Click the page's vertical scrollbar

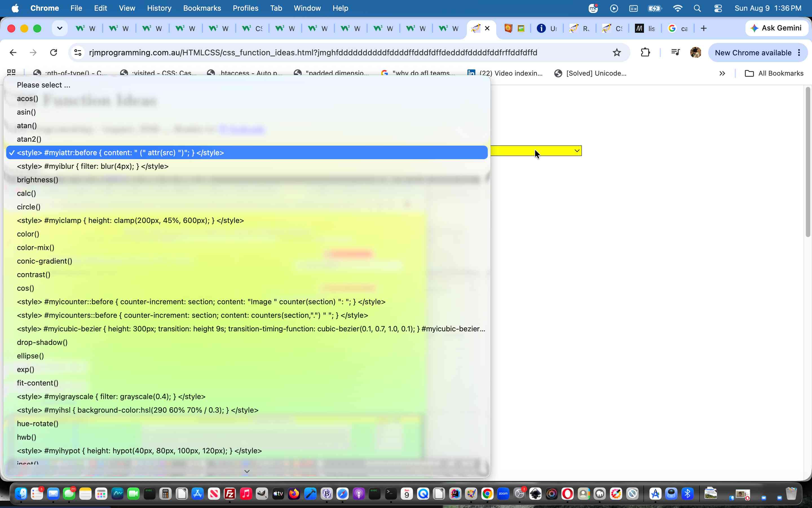click(808, 162)
